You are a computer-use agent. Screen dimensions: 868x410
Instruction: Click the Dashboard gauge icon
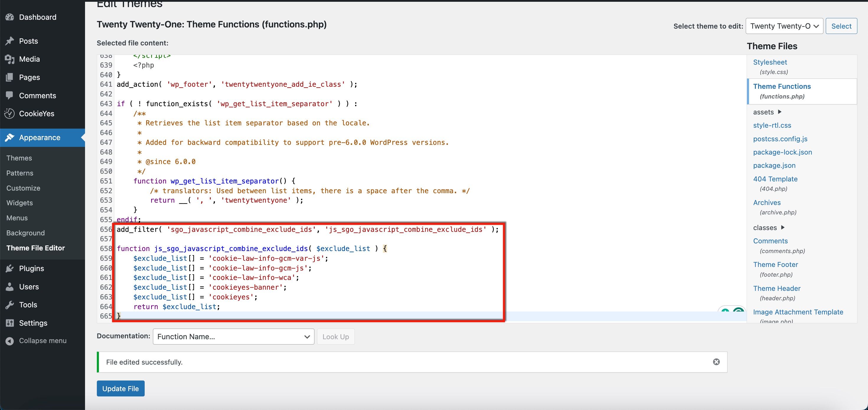pyautogui.click(x=10, y=17)
